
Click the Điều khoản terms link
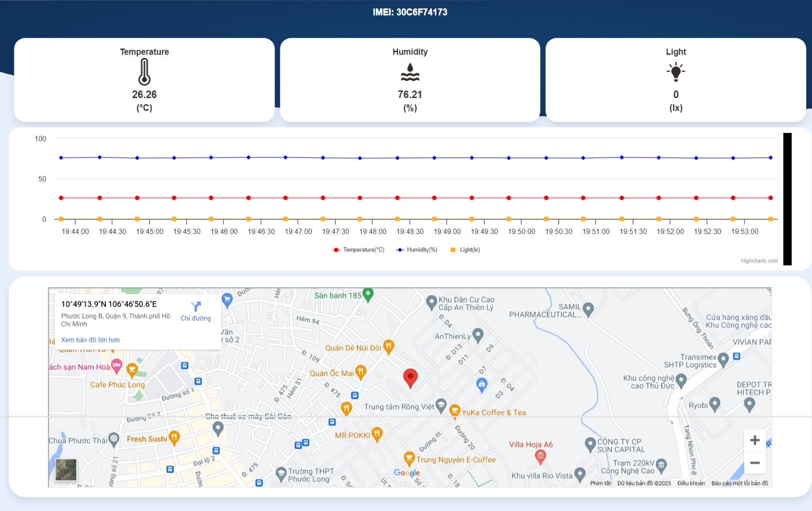(x=691, y=483)
